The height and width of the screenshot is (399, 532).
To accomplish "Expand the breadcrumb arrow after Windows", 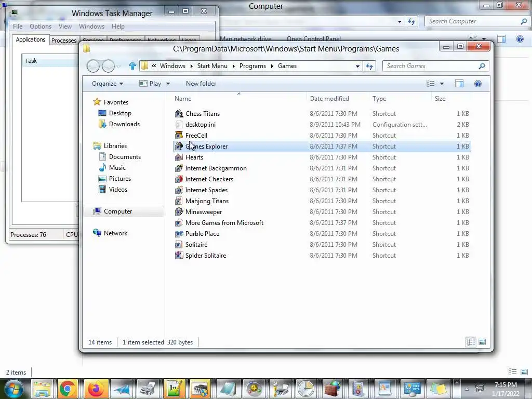I will coord(191,66).
